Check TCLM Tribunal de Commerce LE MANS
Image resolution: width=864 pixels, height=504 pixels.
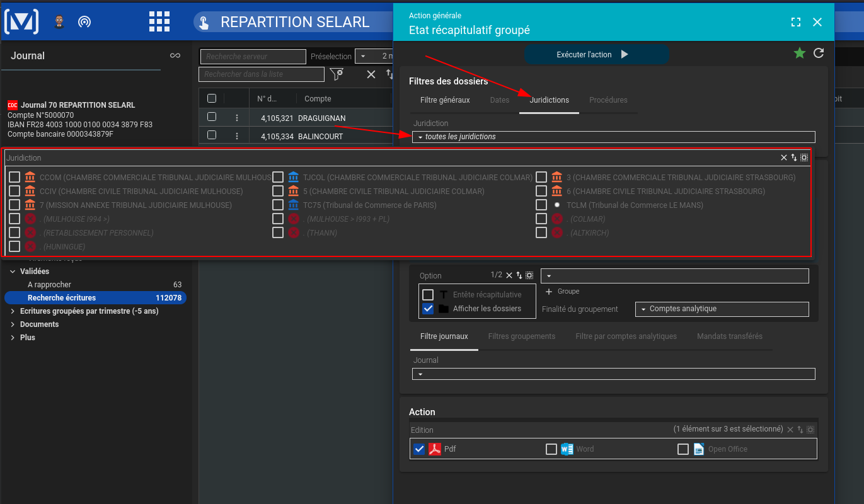pyautogui.click(x=541, y=205)
